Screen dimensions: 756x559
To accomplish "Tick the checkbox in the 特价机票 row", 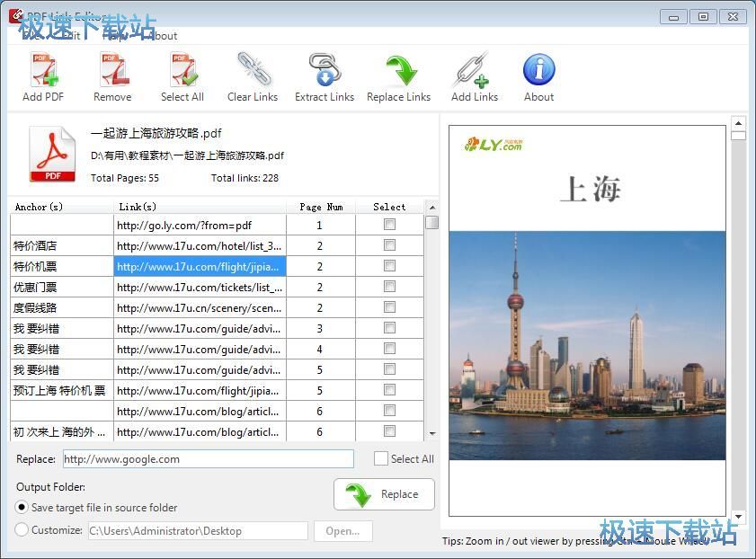I will pyautogui.click(x=389, y=266).
